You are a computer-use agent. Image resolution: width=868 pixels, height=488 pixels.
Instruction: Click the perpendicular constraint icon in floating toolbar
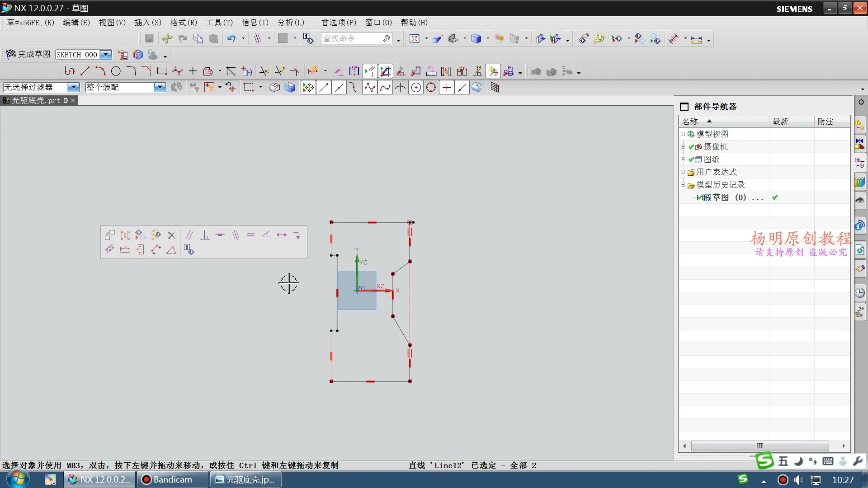click(x=205, y=235)
